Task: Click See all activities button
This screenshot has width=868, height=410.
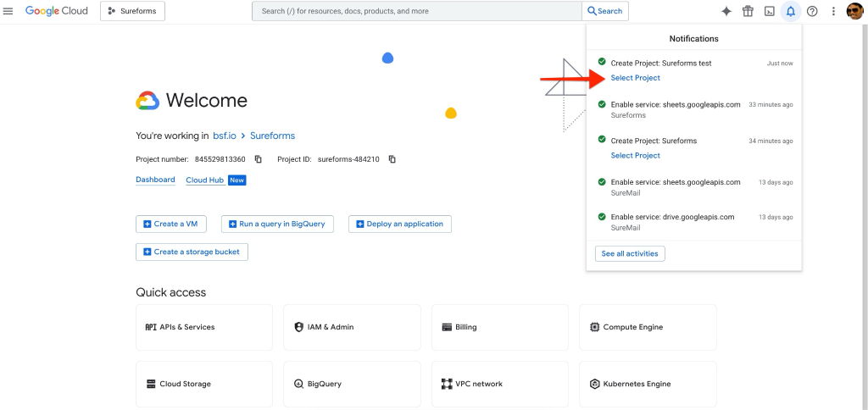Action: point(630,253)
